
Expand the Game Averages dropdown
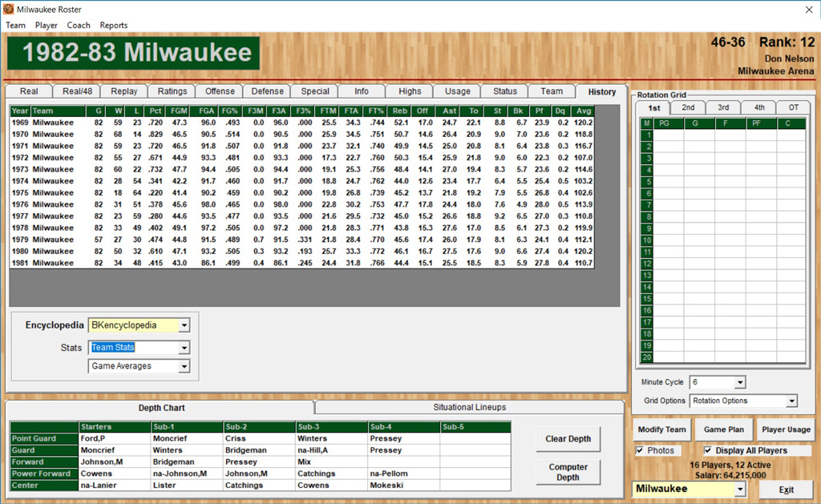tap(184, 366)
